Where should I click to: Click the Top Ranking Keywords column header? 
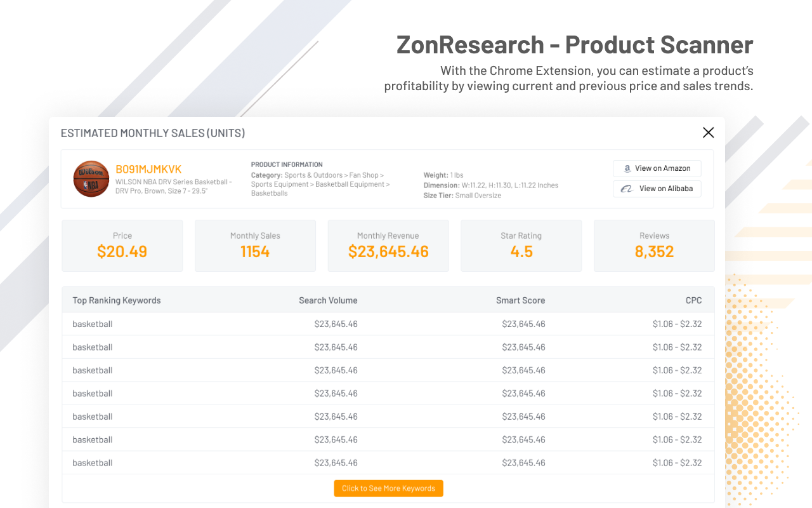click(x=117, y=300)
